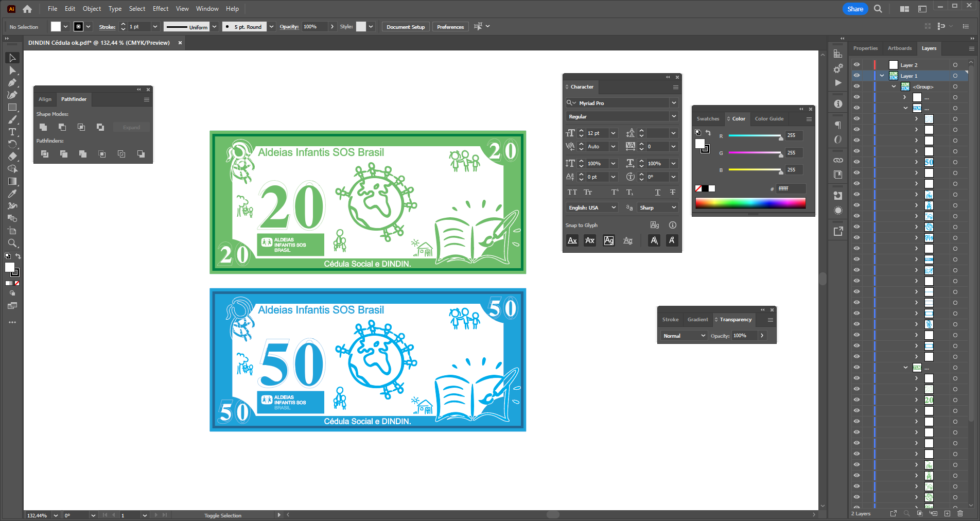Select the Rectangle tool

(x=12, y=108)
